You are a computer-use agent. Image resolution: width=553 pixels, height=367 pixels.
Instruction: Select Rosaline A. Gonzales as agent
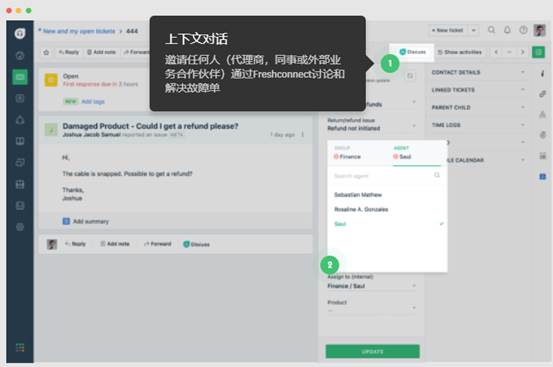coord(361,209)
